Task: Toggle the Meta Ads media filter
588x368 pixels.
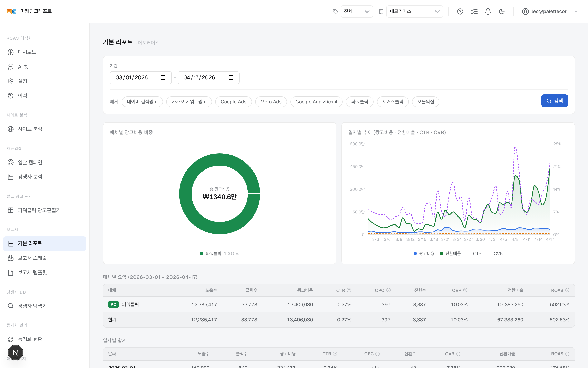Action: click(x=271, y=102)
